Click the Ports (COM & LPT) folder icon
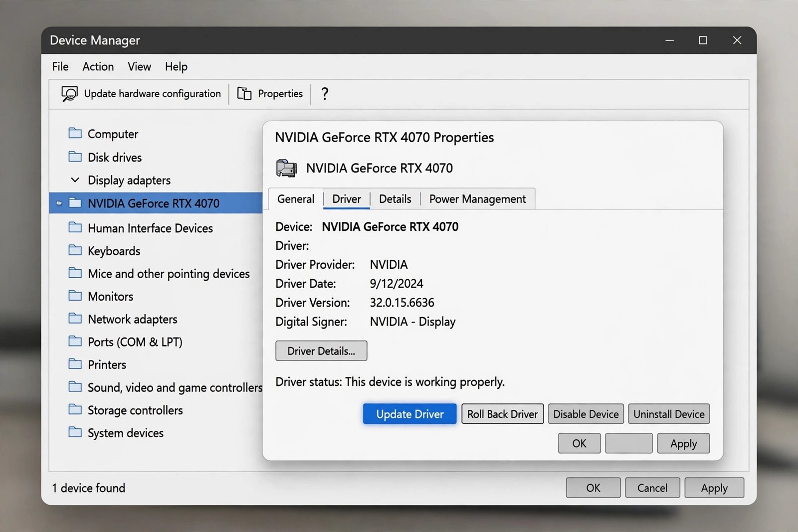798x532 pixels. (x=75, y=341)
